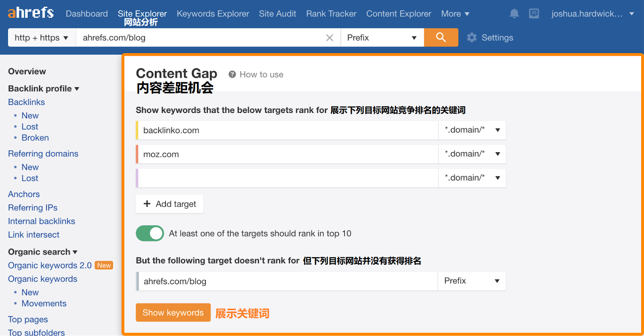Open notifications bell icon
644x336 pixels.
click(x=514, y=14)
